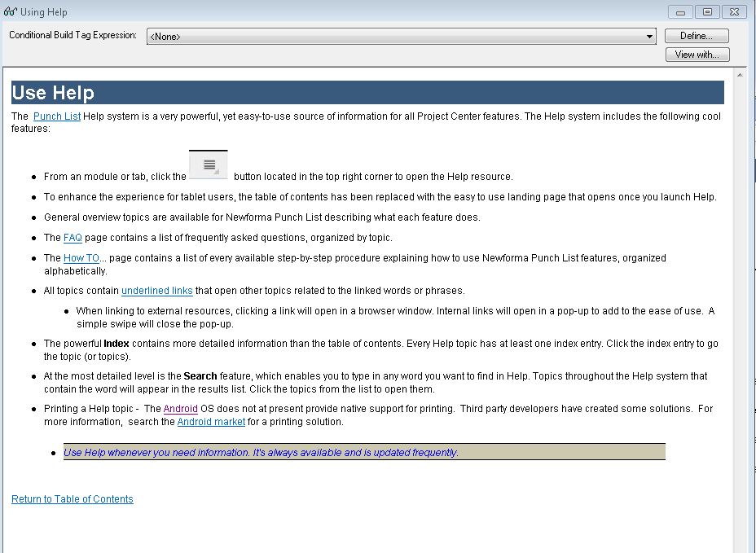
Task: Open the How TO link
Action: [81, 258]
